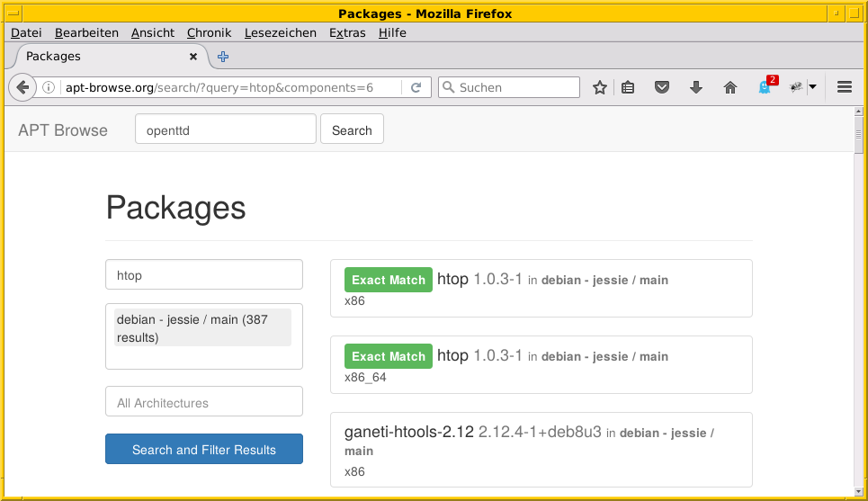Show bookmarks list icon

[629, 87]
